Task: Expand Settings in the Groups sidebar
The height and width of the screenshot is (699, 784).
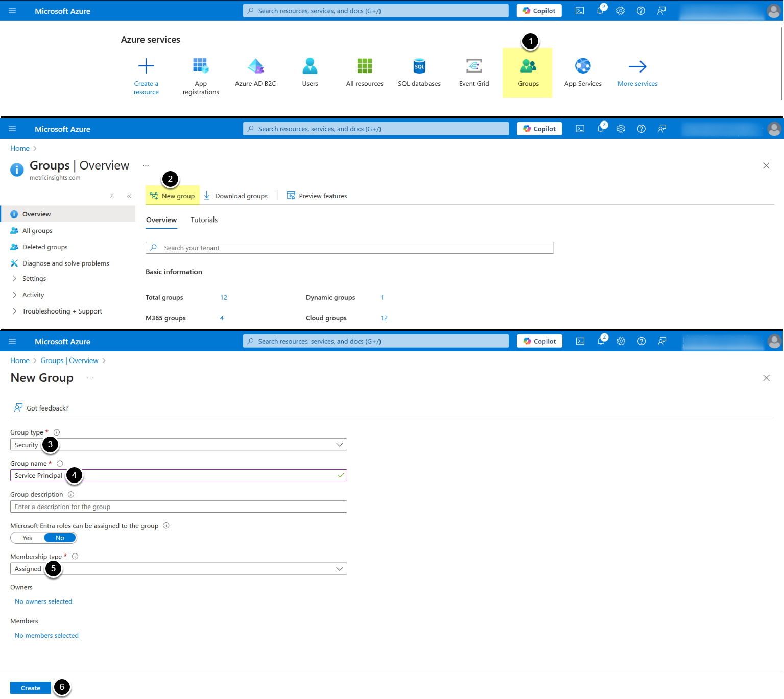Action: [x=34, y=279]
